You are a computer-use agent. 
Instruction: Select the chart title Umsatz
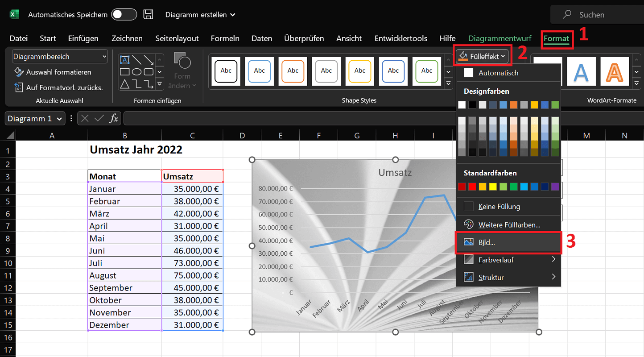click(395, 172)
